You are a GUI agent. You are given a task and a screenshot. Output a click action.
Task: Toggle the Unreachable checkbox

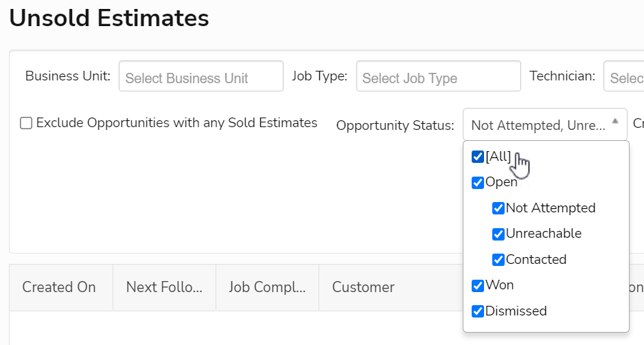(498, 234)
